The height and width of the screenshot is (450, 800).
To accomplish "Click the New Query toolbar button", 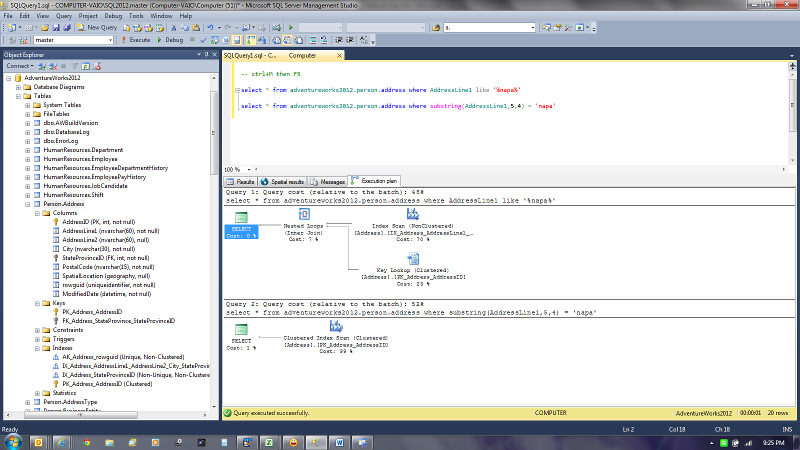I will (97, 28).
